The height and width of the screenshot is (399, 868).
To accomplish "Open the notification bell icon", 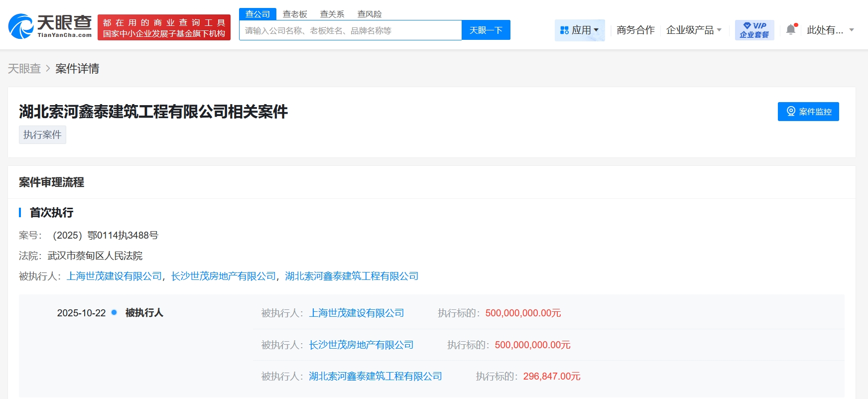I will click(x=791, y=30).
